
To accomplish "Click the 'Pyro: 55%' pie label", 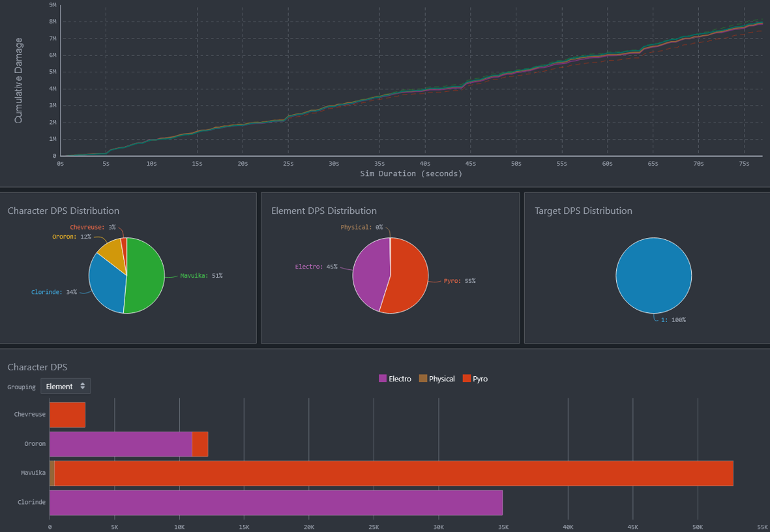I will 460,281.
